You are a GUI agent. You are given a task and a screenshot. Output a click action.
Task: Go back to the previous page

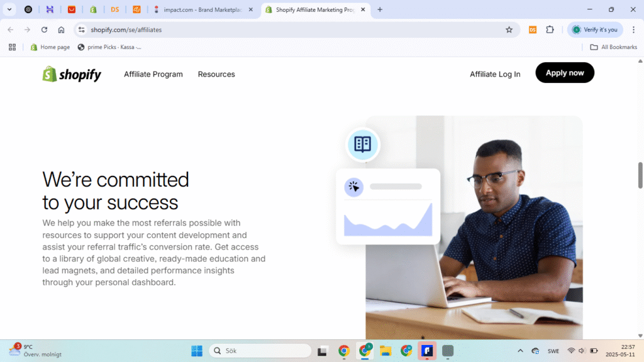click(11, 30)
